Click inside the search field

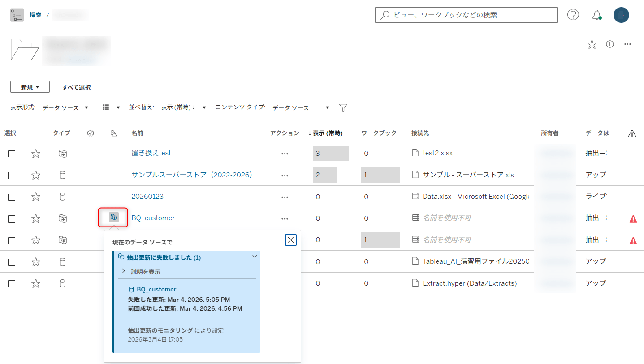[x=466, y=15]
